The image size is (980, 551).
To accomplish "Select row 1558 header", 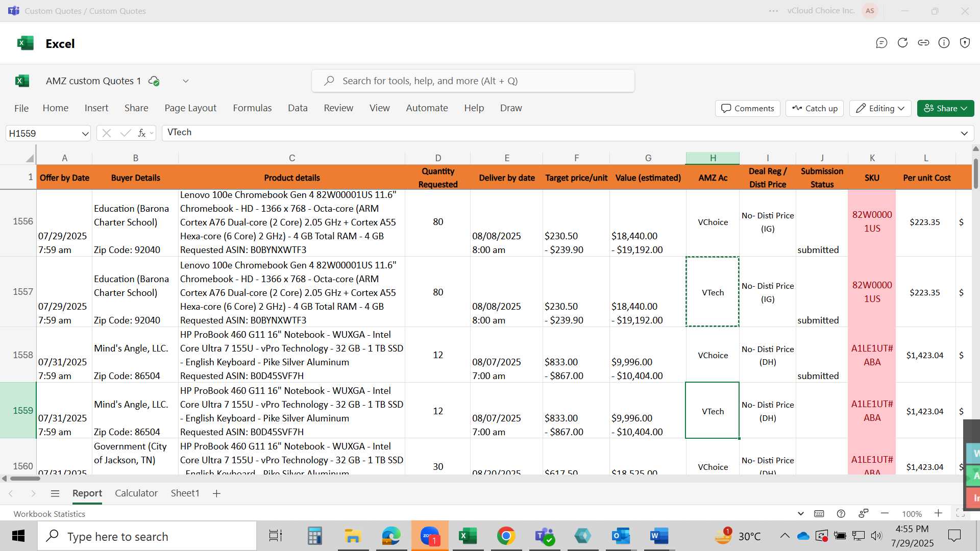I will pyautogui.click(x=18, y=355).
